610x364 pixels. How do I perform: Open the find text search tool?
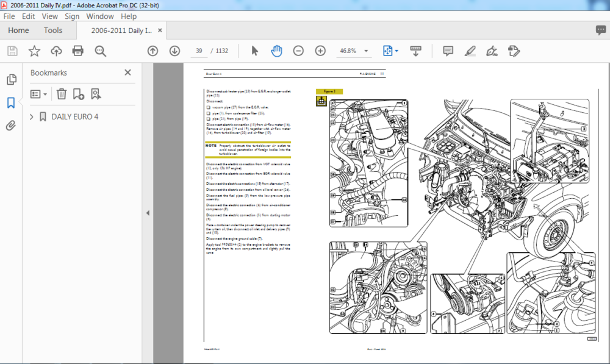101,51
